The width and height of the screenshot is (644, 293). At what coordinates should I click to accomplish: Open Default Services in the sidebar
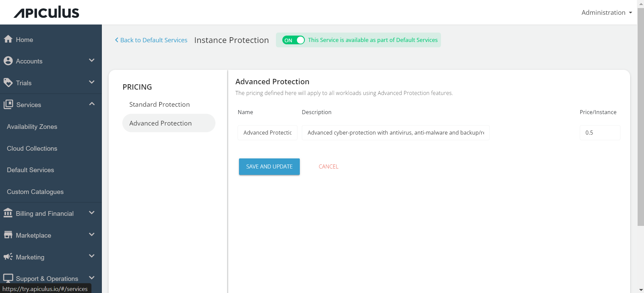click(31, 170)
